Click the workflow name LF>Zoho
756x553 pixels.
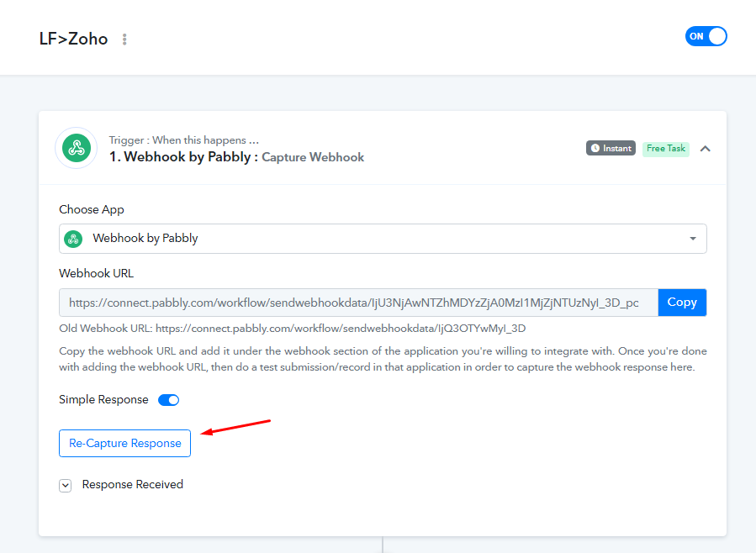click(73, 39)
